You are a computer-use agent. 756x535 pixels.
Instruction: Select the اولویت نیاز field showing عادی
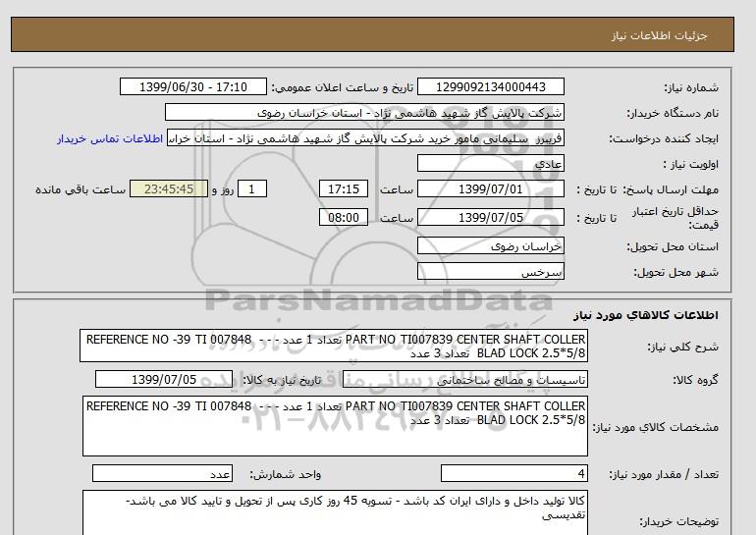[x=492, y=164]
